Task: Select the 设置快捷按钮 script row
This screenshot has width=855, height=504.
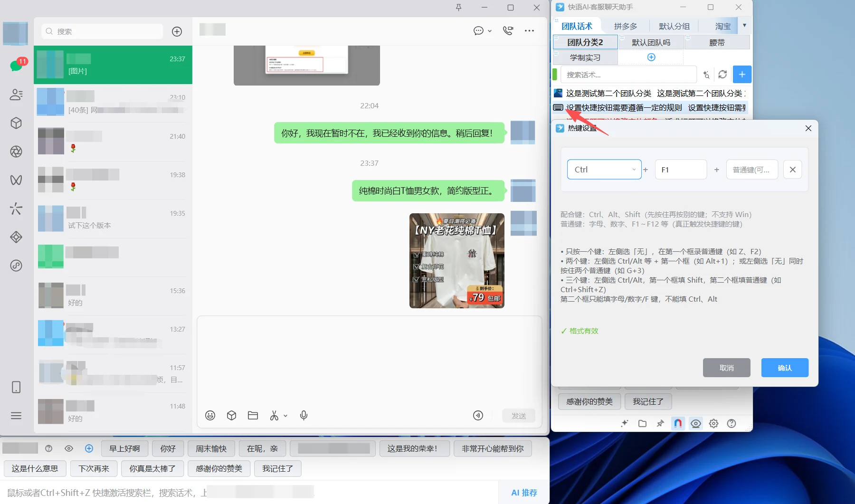Action: tap(650, 108)
